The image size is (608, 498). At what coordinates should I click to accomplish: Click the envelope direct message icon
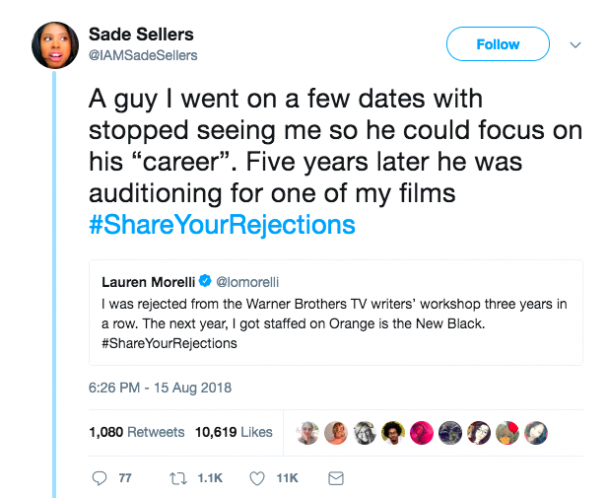(336, 479)
